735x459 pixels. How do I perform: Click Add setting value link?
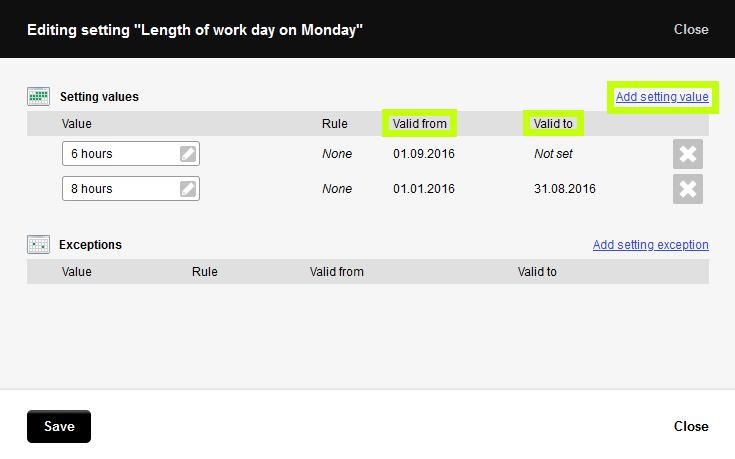(x=662, y=97)
